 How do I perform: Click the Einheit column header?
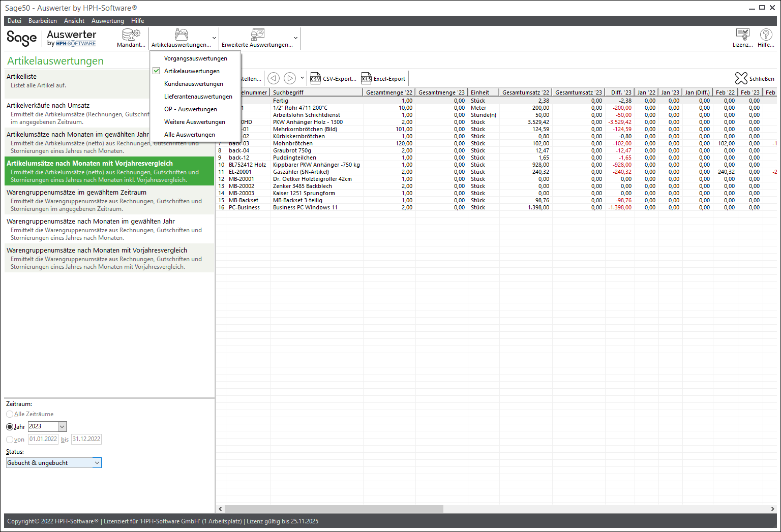tap(483, 92)
